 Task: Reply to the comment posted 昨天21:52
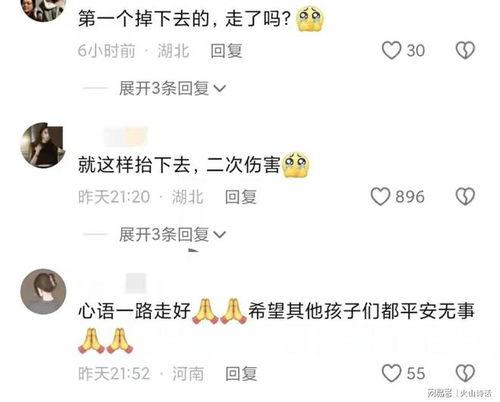point(241,373)
